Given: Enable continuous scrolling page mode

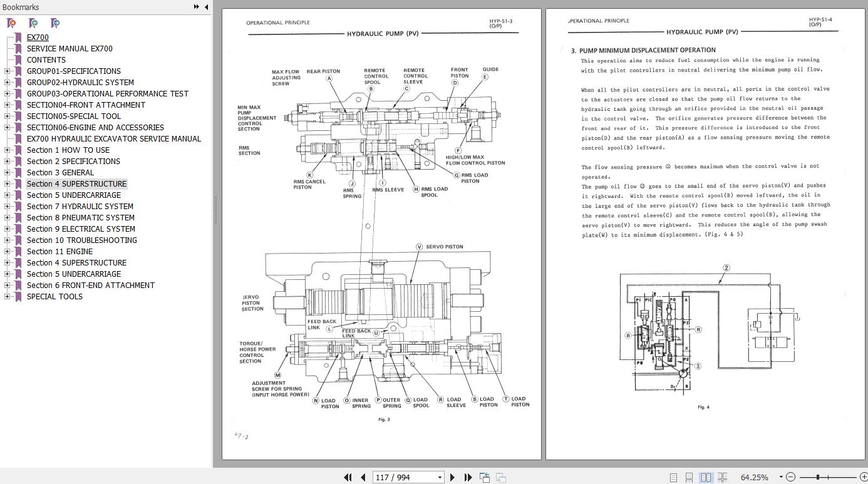Looking at the screenshot, I should tap(689, 477).
